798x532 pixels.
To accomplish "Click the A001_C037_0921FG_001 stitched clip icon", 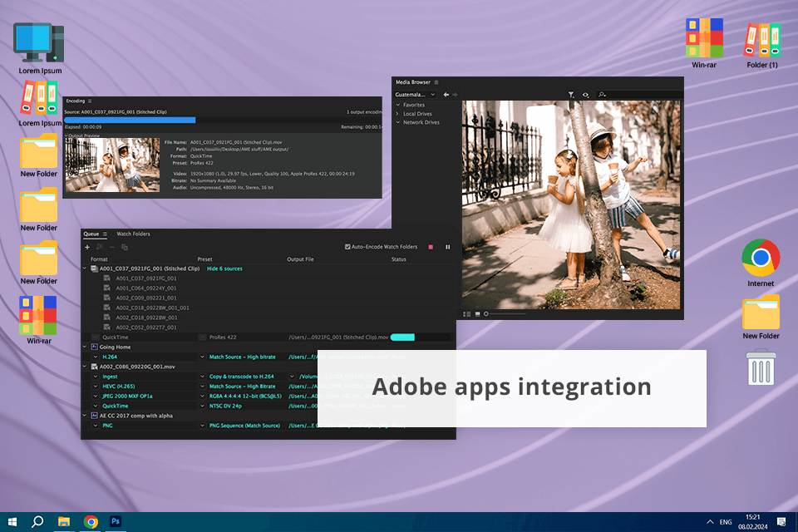I will [x=94, y=268].
